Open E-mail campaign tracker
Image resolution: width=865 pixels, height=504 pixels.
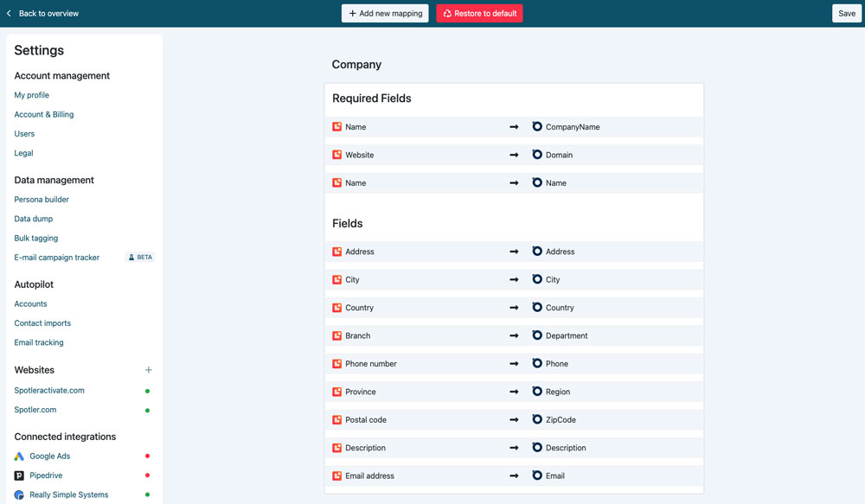coord(57,258)
